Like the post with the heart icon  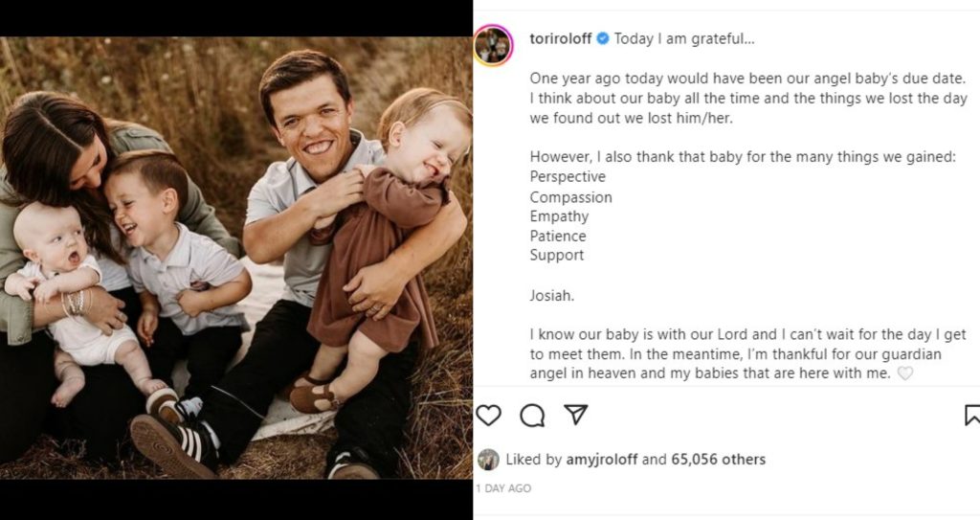pos(489,415)
